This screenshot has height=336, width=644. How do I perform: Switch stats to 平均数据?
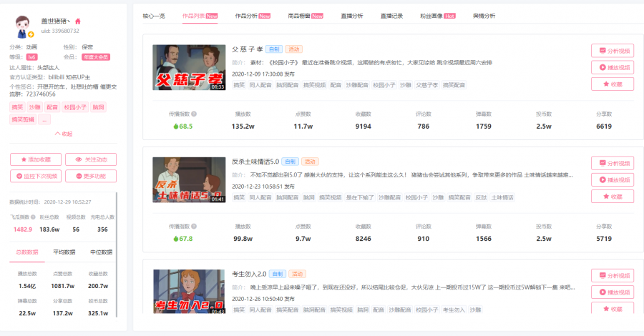(x=64, y=252)
